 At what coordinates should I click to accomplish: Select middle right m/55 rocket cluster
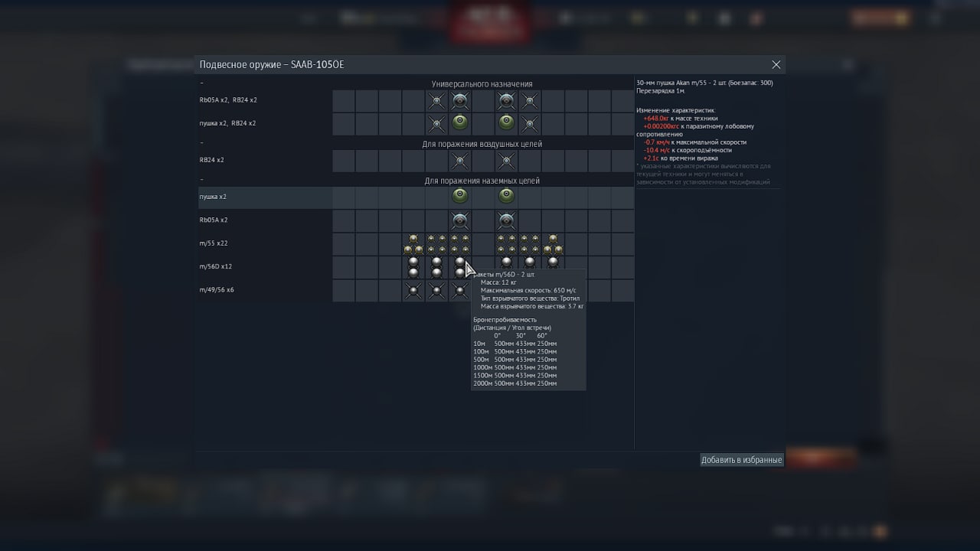(530, 244)
